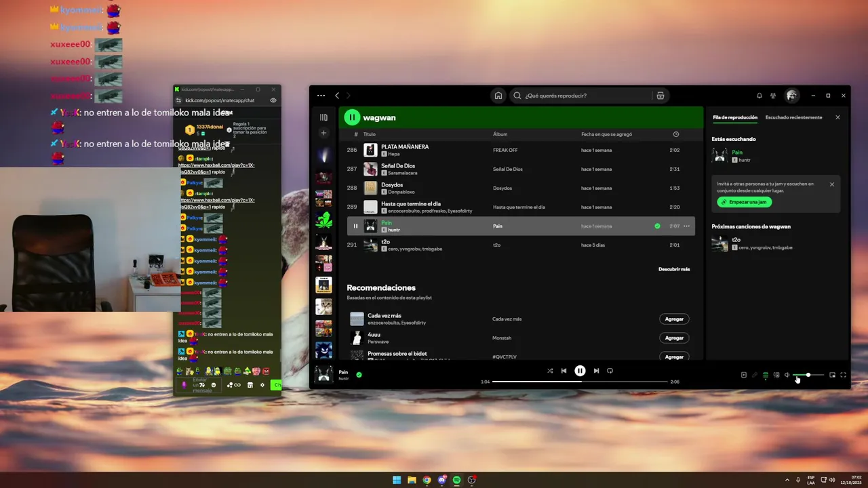The image size is (868, 488).
Task: Sort the playlist by the Álbum column
Action: 500,134
